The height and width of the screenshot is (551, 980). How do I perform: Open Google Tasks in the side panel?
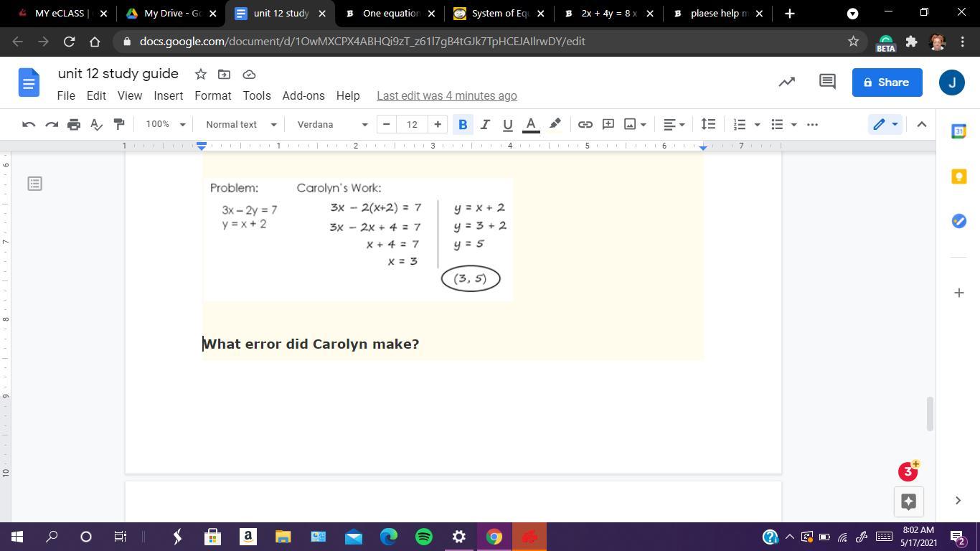[959, 221]
